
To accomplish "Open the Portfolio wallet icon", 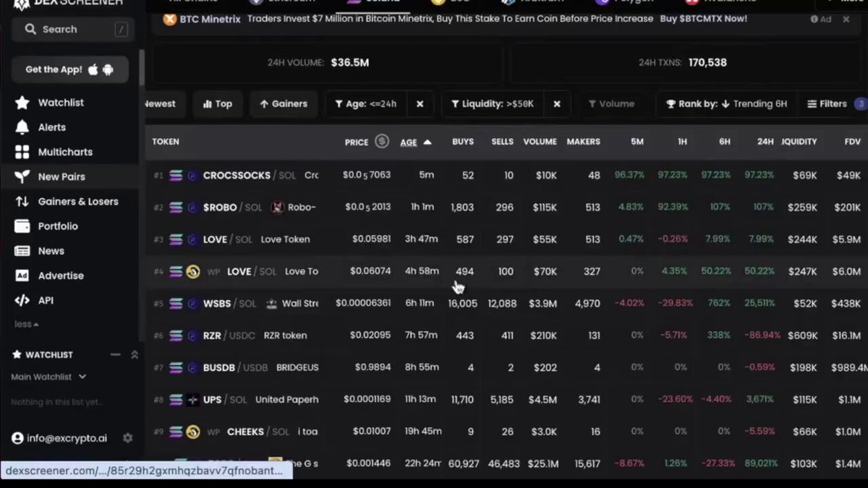I will tap(22, 226).
